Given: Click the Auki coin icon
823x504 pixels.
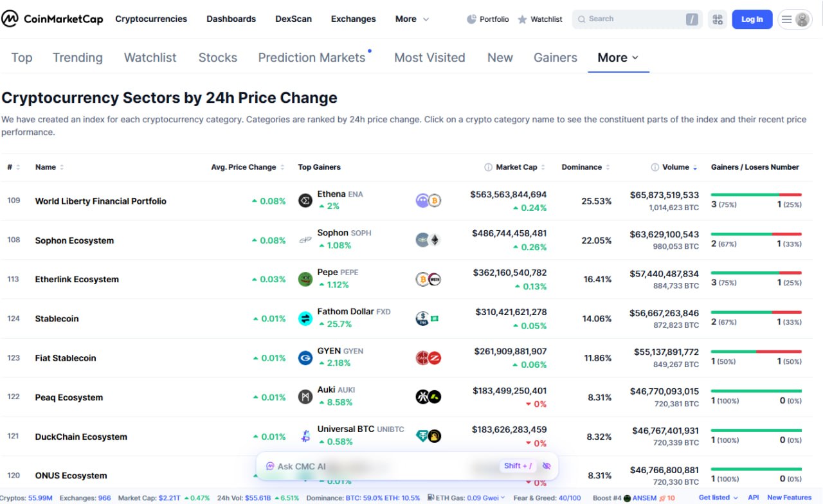Looking at the screenshot, I should click(x=305, y=397).
